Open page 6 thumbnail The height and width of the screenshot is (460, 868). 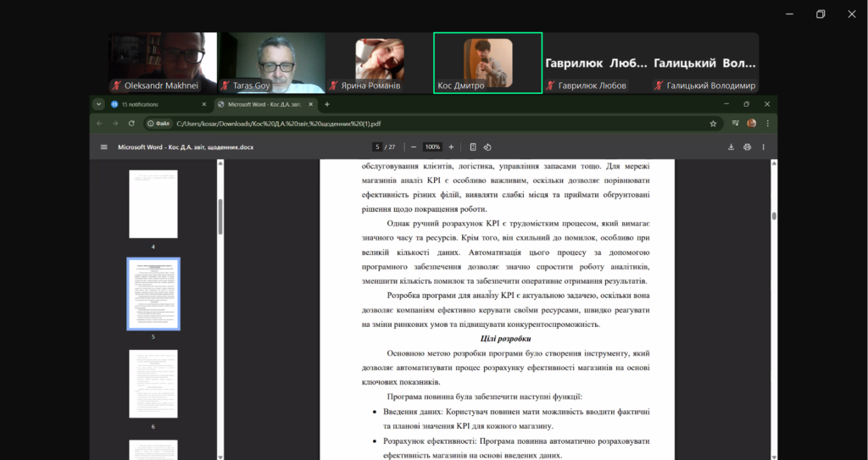coord(153,384)
